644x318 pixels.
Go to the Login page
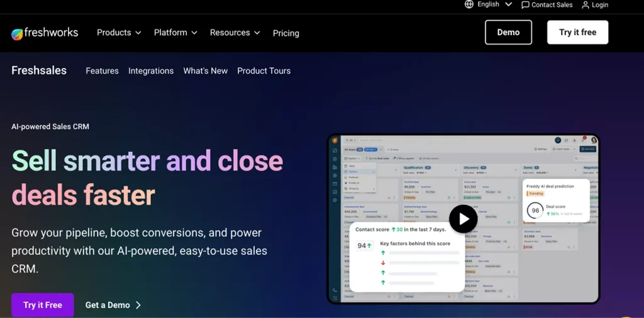click(x=595, y=5)
